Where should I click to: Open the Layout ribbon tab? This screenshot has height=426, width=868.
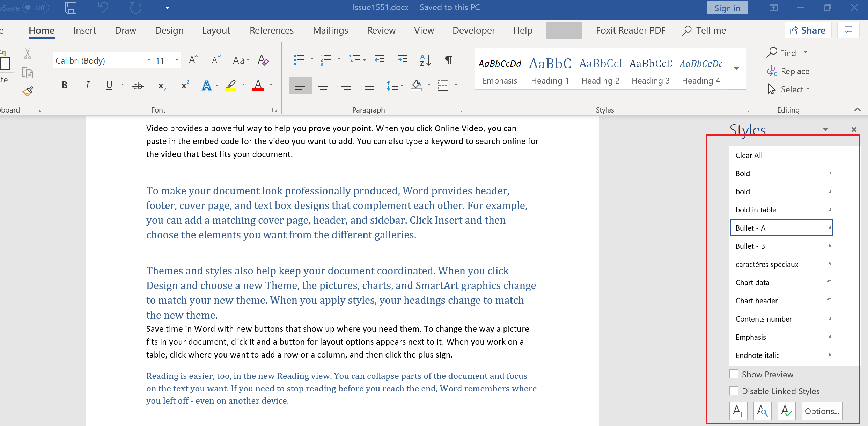coord(216,30)
